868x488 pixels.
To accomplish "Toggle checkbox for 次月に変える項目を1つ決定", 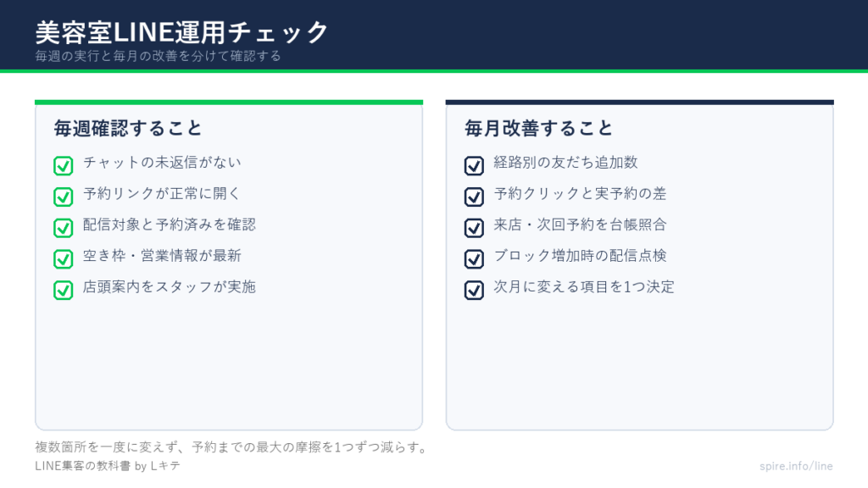I will tap(474, 290).
